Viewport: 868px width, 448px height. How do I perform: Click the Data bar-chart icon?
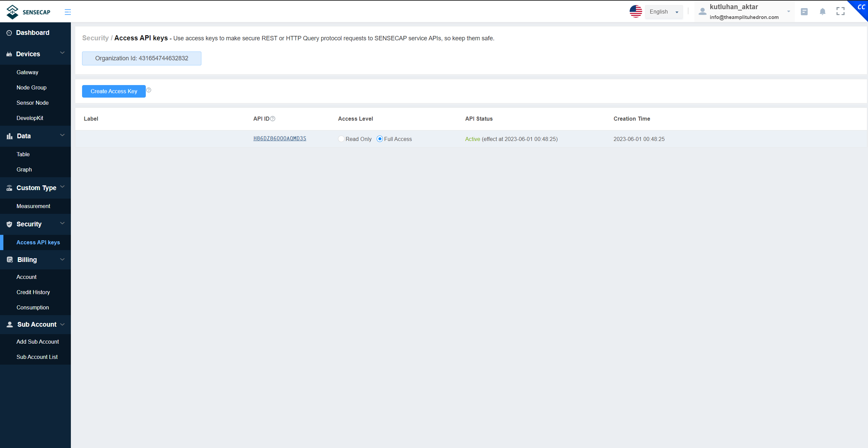pyautogui.click(x=9, y=136)
